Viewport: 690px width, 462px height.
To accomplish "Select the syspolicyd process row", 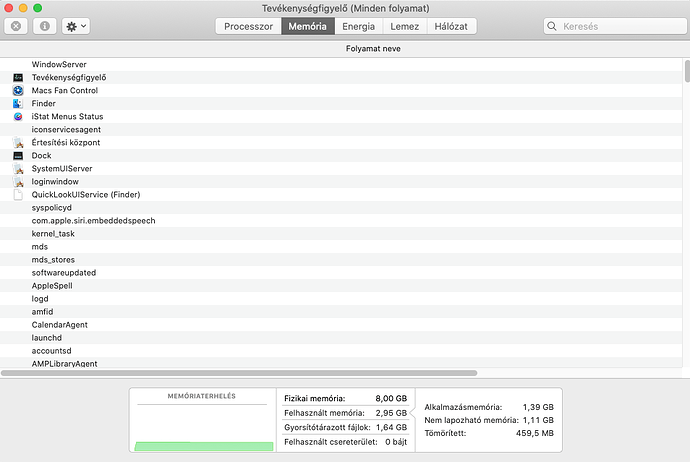I will (x=341, y=208).
